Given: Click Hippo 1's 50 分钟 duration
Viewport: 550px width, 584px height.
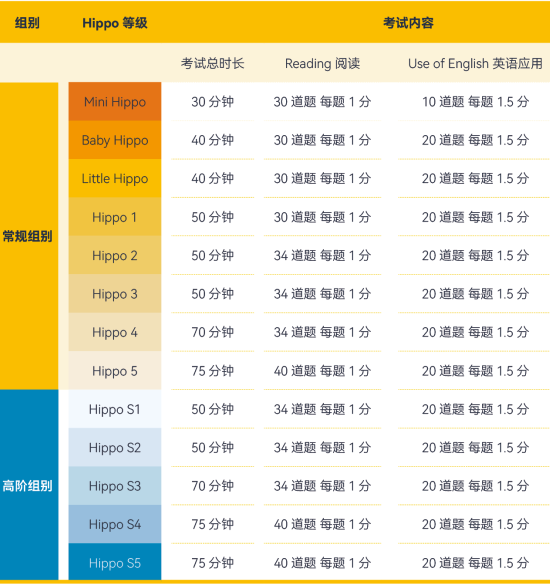Looking at the screenshot, I should click(213, 217).
